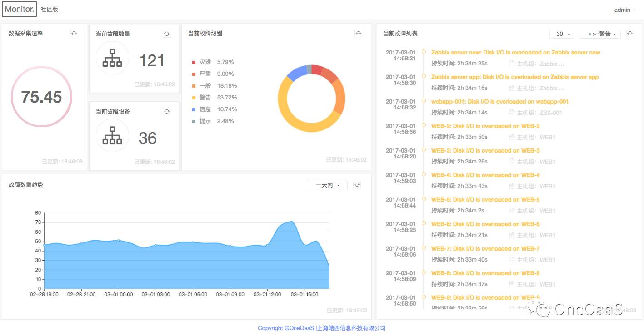644x336 pixels.
Task: Click timeline marker for webapp-001 alert
Action: (424, 101)
